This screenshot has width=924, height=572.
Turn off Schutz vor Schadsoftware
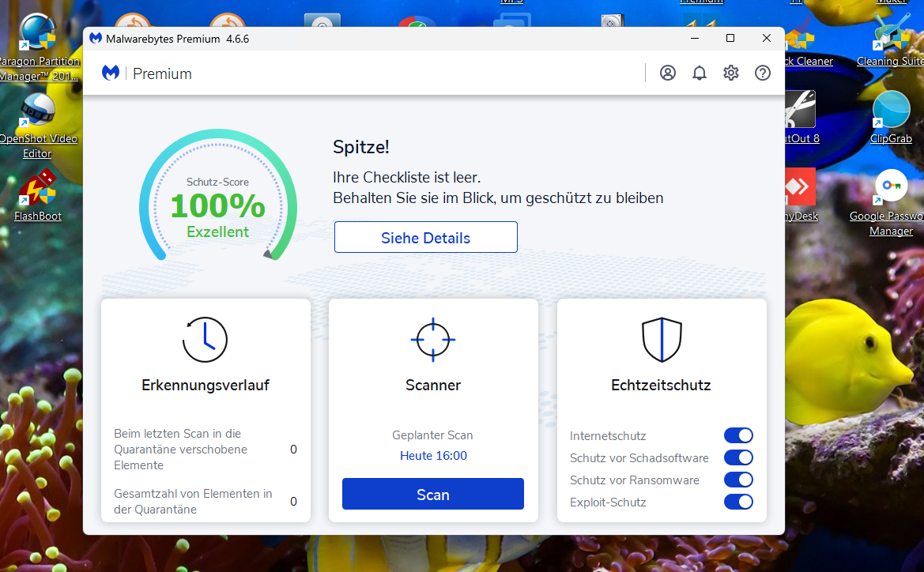coord(738,457)
